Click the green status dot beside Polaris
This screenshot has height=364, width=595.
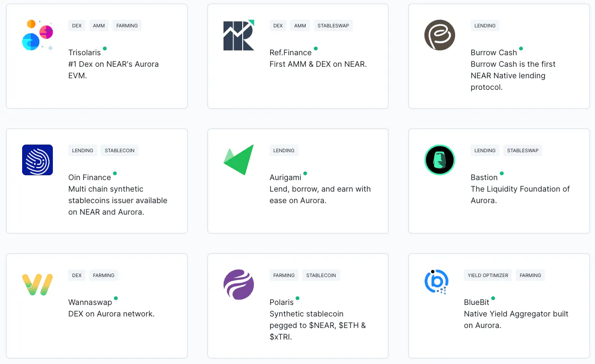(x=297, y=298)
